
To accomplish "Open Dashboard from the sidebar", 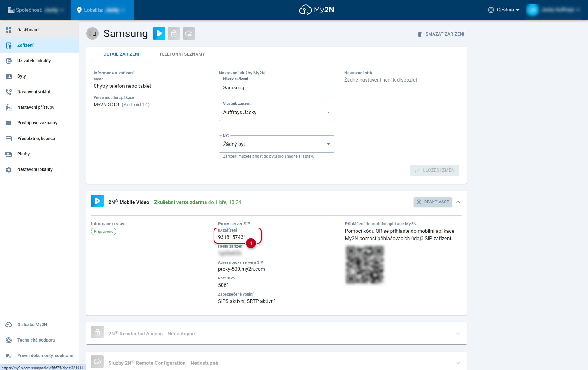I will (x=39, y=30).
